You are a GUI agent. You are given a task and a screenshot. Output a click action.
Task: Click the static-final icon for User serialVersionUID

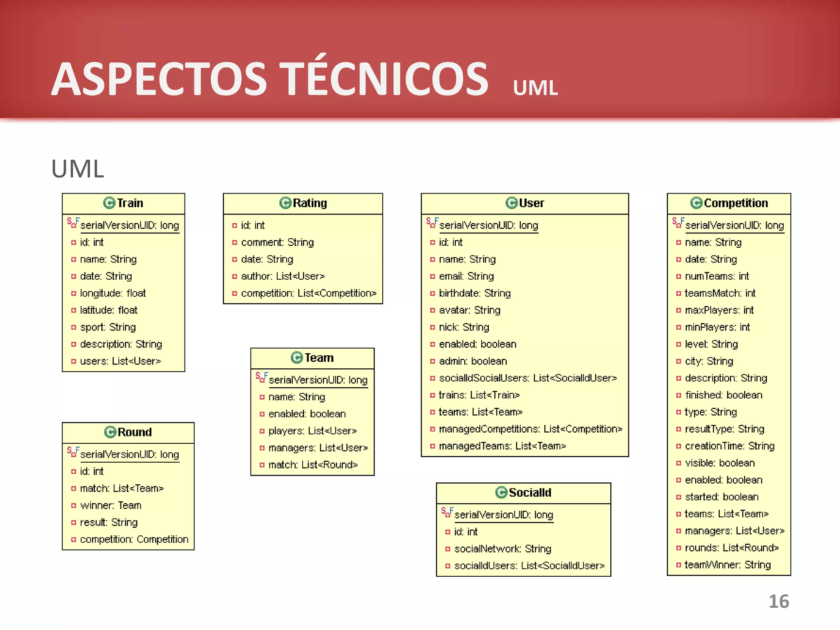coord(432,223)
